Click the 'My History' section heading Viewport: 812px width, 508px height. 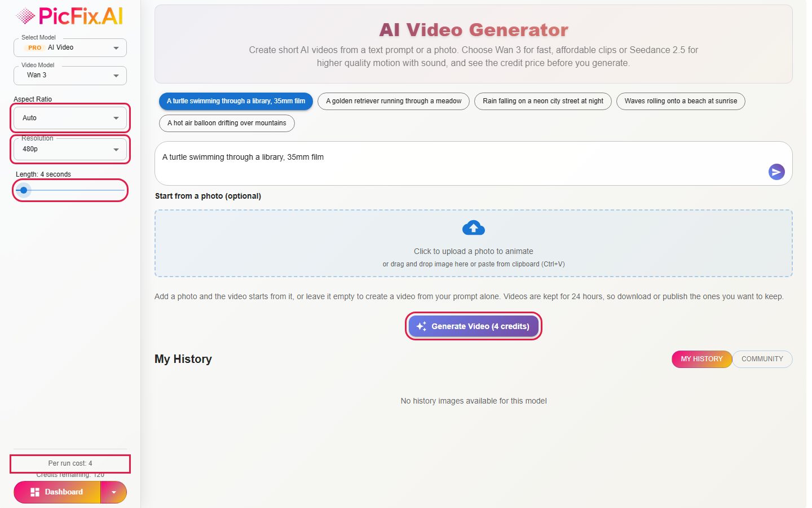(183, 359)
